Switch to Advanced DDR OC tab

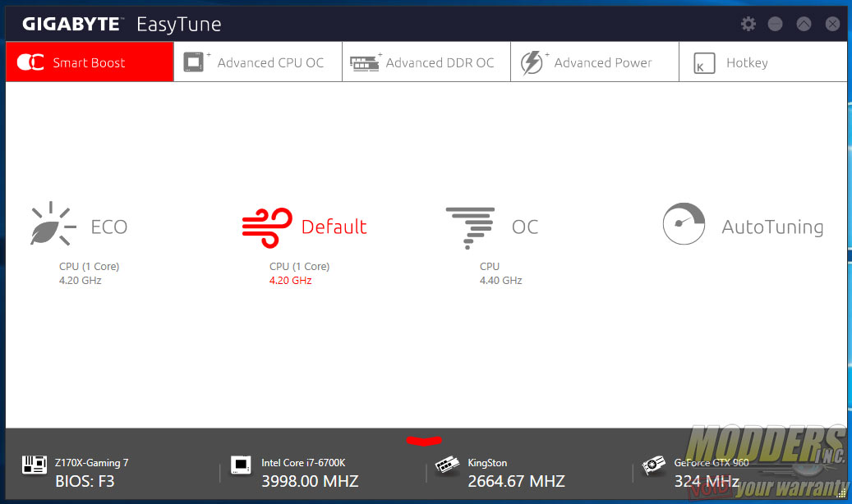426,62
